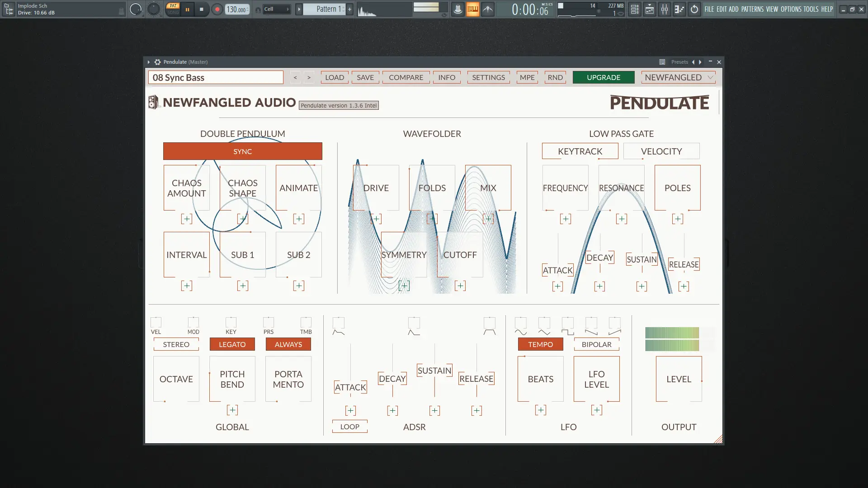Open the mixer window icon
Viewport: 868px width, 488px height.
(665, 9)
